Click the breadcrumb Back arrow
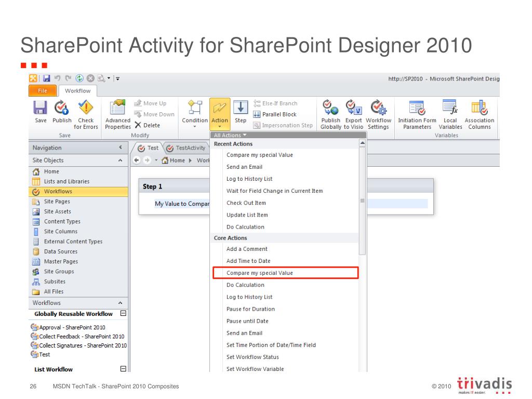 [137, 160]
